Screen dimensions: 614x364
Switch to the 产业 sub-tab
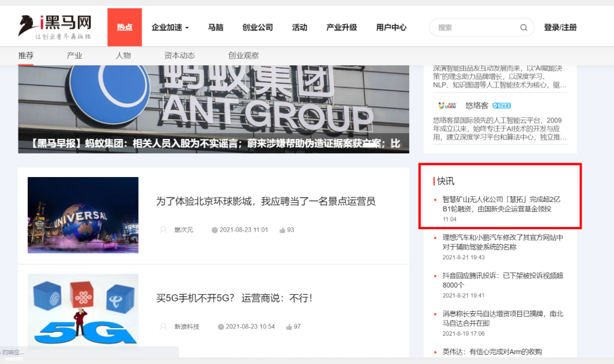tap(74, 55)
